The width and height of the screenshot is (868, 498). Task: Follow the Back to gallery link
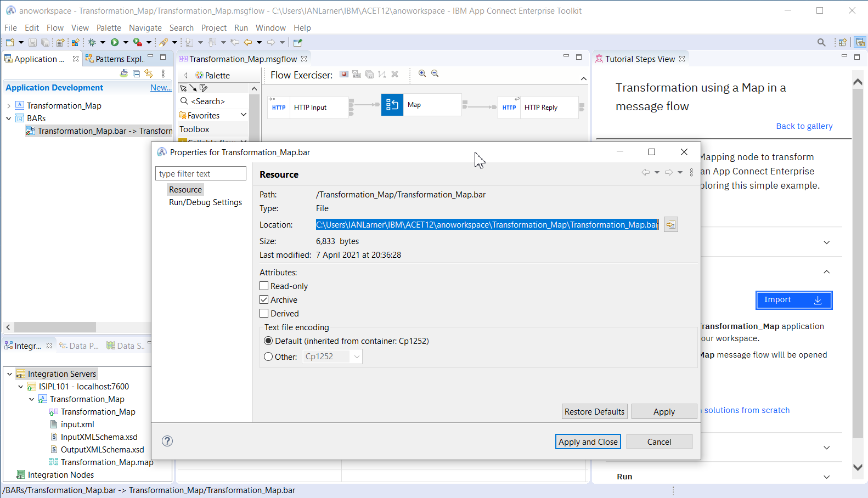pyautogui.click(x=804, y=126)
